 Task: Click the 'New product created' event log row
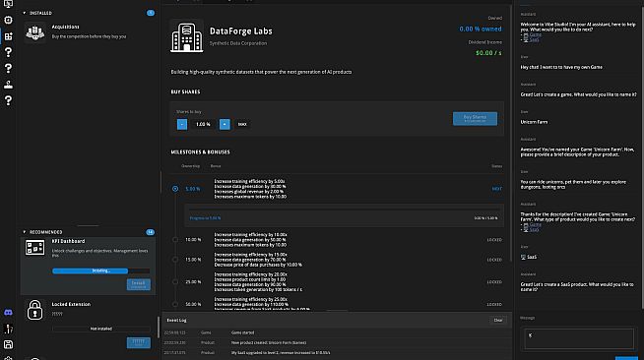coord(337,342)
